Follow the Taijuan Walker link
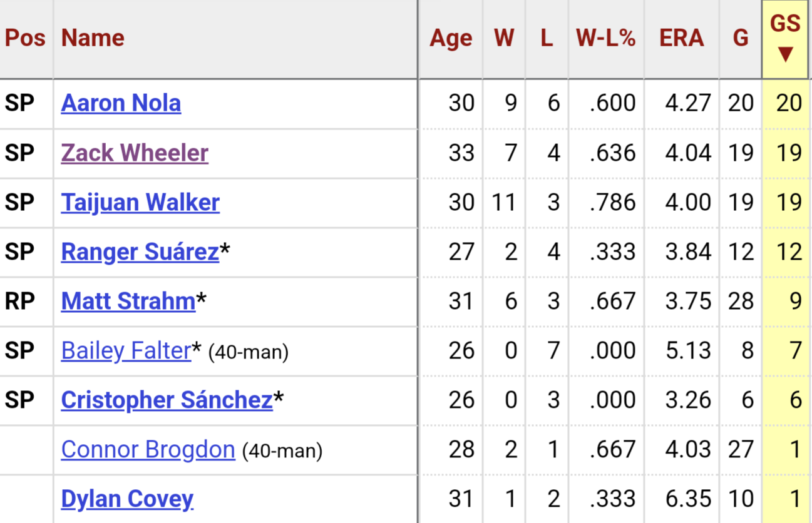Image resolution: width=812 pixels, height=523 pixels. coord(140,202)
